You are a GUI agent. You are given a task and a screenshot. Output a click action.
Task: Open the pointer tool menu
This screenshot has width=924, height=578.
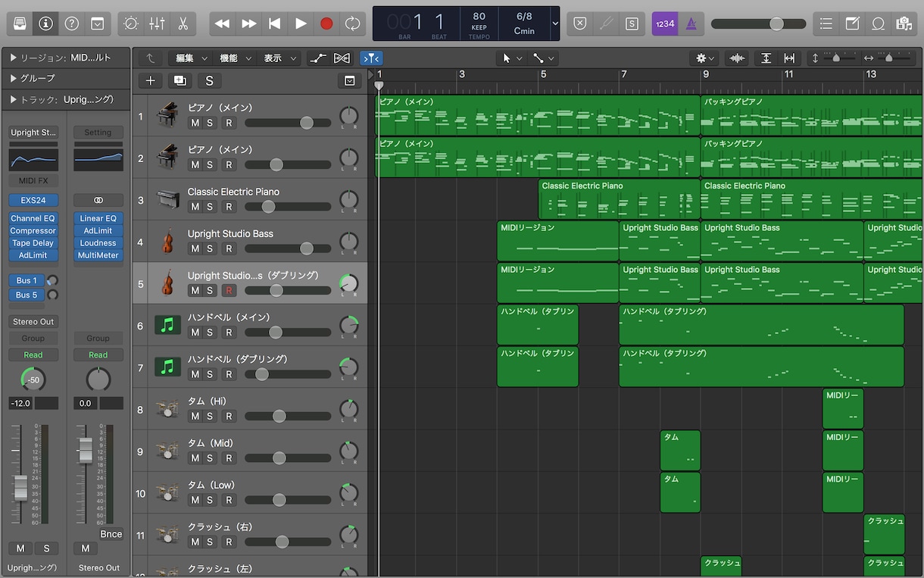click(x=511, y=58)
